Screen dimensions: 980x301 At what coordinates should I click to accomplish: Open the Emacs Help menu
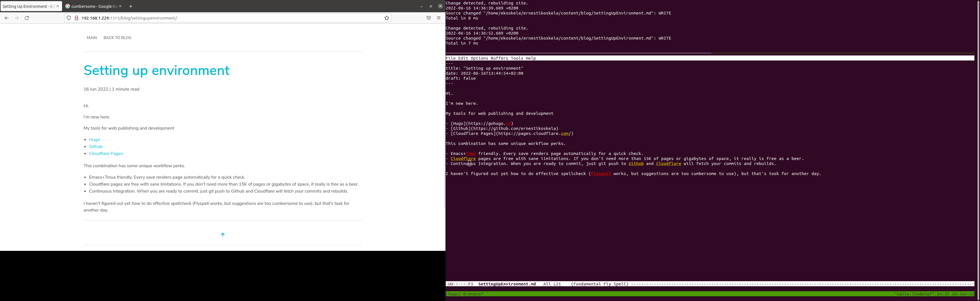pos(531,58)
